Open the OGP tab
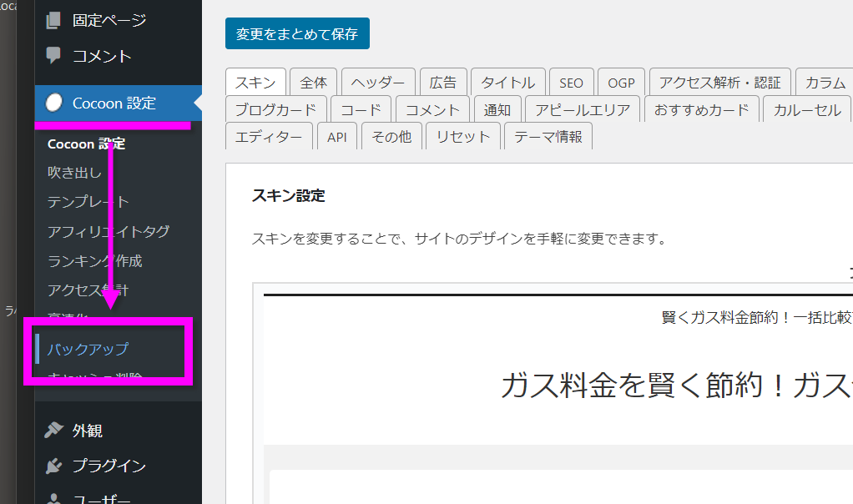853x504 pixels. (x=621, y=83)
